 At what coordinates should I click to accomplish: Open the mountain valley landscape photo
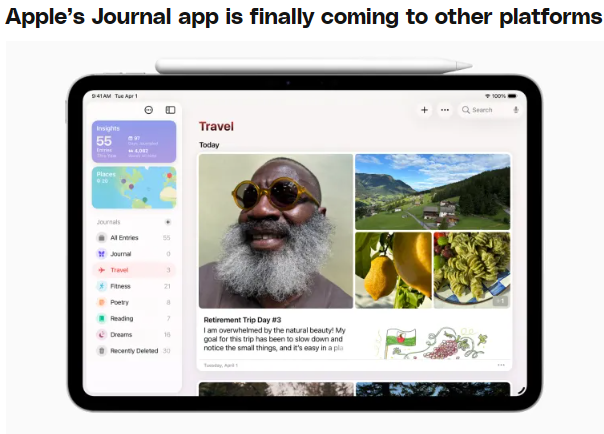433,192
